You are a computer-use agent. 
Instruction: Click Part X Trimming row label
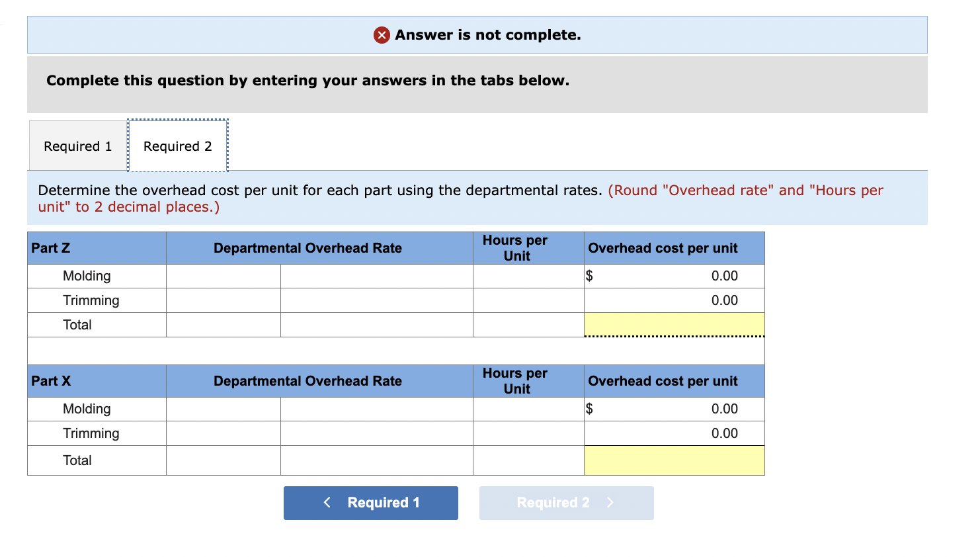91,434
